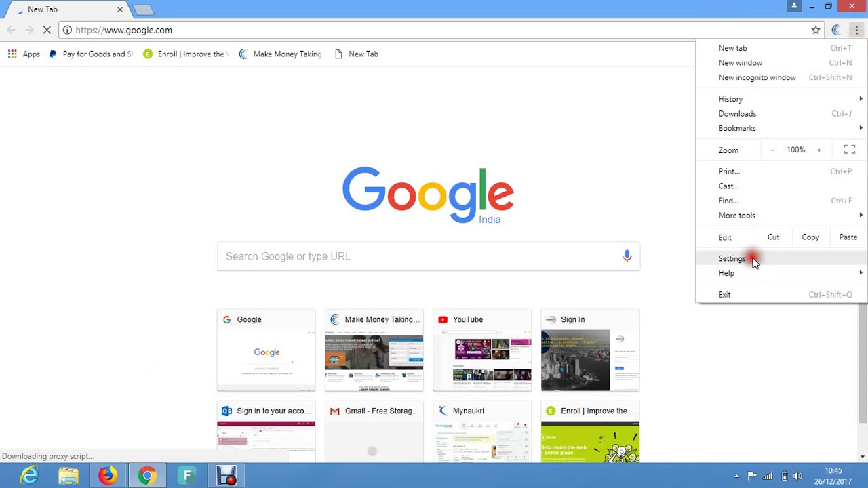Open the Make Money Taking bookmark
Screen dimensions: 868x488
point(280,54)
